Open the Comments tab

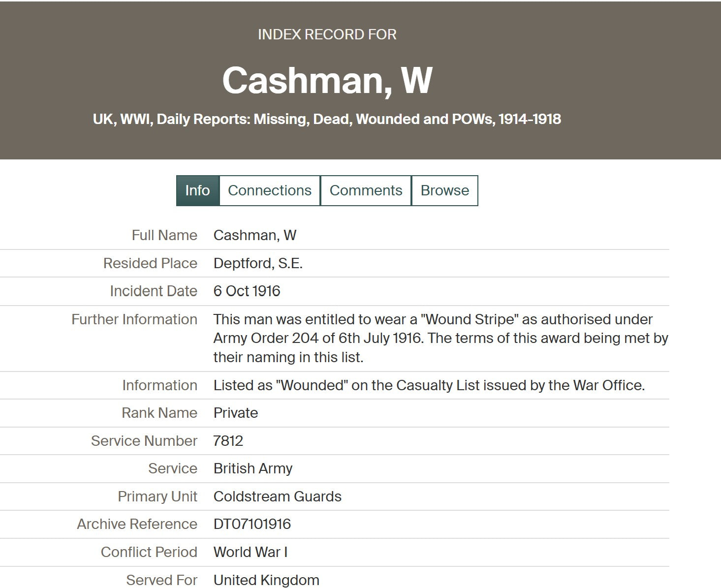366,190
